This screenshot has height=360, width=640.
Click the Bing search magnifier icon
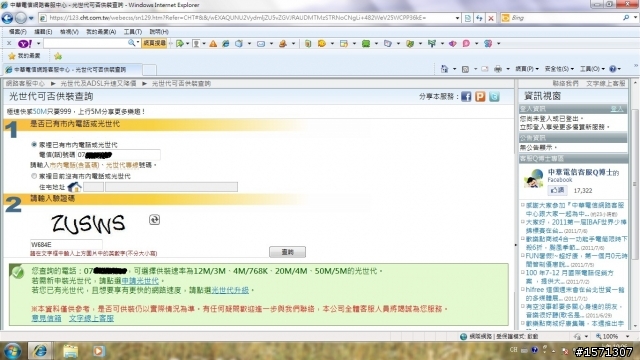pyautogui.click(x=626, y=18)
